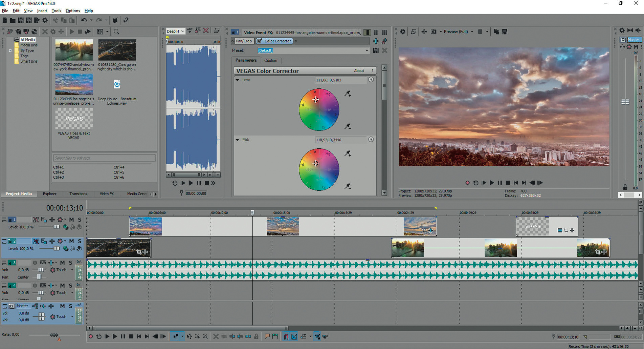This screenshot has height=349, width=644.
Task: Collapse the Low color wheel section
Action: click(x=237, y=80)
